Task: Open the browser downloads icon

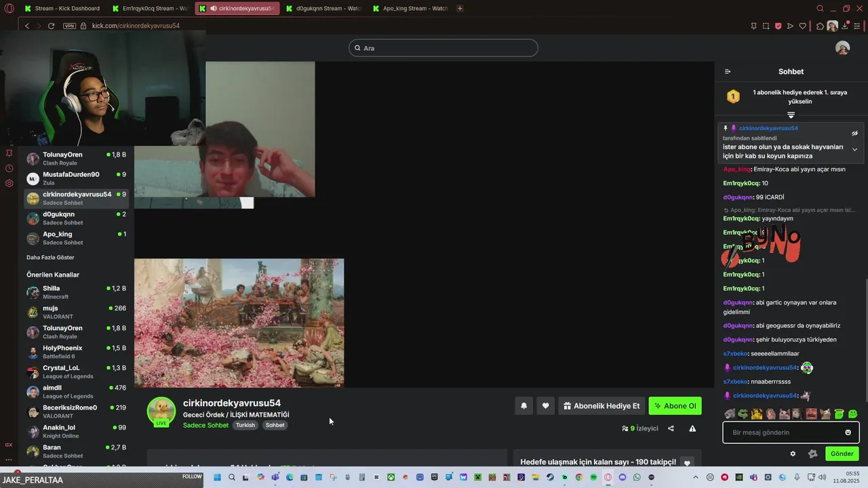Action: (845, 26)
